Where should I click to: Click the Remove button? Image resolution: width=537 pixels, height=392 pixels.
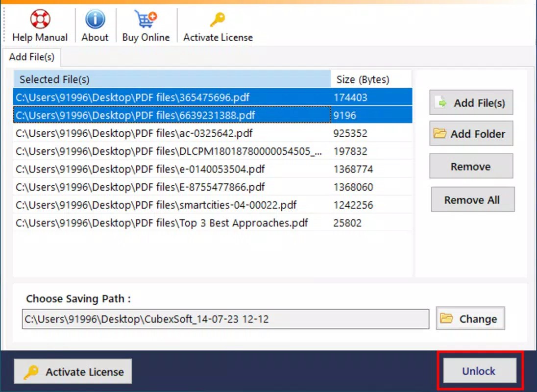pyautogui.click(x=471, y=167)
